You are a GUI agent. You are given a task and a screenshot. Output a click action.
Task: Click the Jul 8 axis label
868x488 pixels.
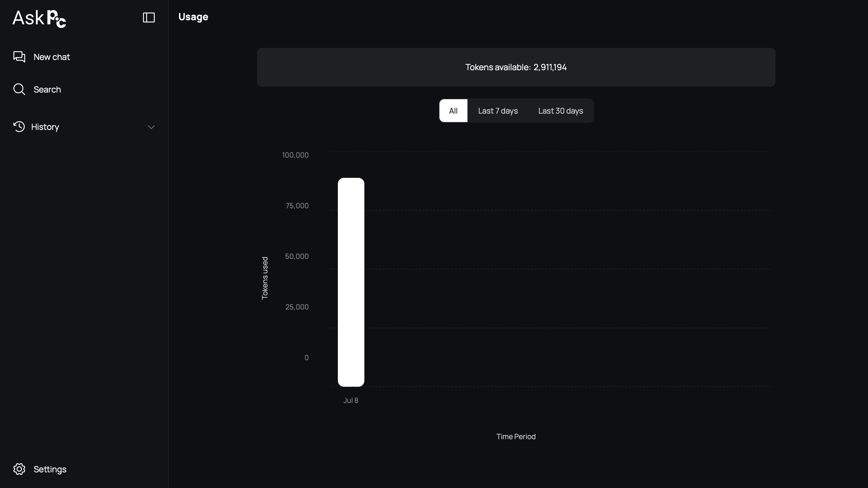pos(351,400)
